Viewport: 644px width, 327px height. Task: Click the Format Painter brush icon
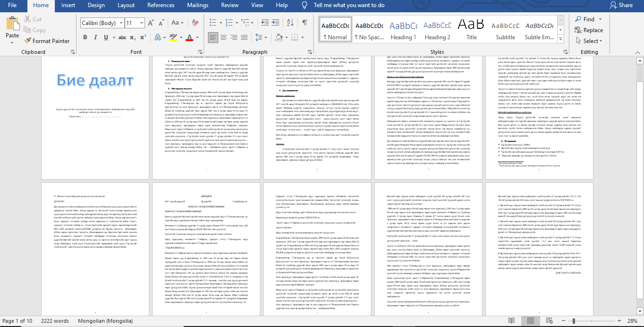[x=26, y=41]
